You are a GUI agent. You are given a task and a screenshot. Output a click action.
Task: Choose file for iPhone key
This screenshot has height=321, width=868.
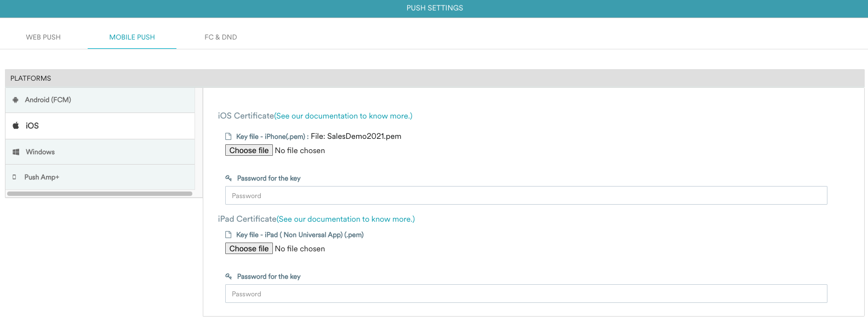(249, 150)
